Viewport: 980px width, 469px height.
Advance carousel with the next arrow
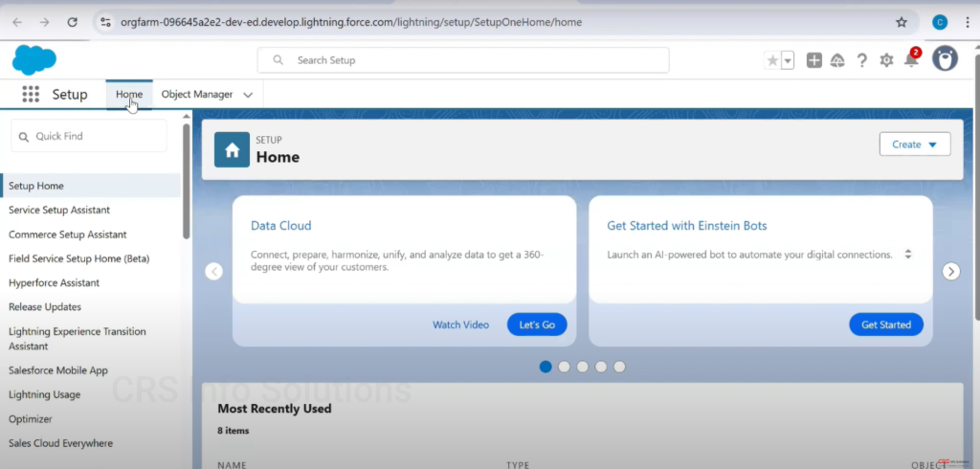(950, 272)
